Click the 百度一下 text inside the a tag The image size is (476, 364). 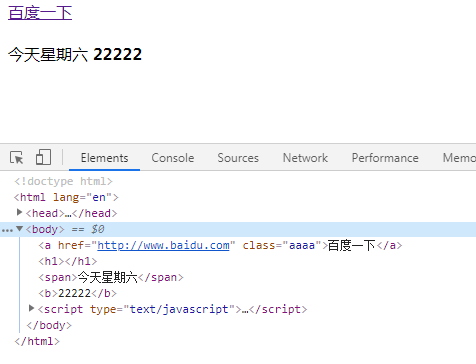352,245
